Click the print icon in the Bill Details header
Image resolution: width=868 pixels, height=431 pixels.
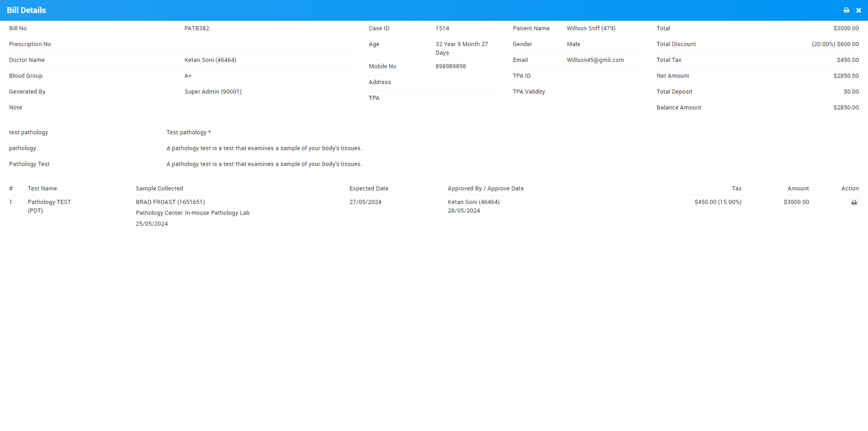click(x=846, y=10)
